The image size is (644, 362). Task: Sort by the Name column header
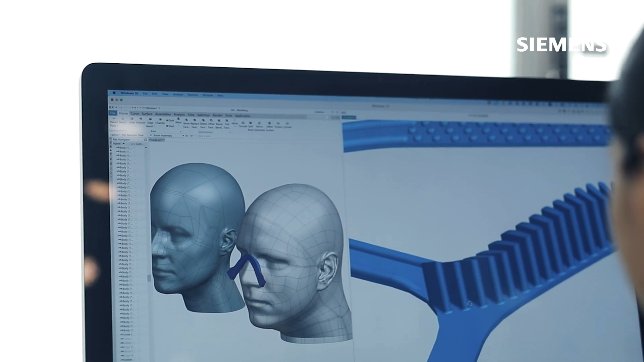117,143
